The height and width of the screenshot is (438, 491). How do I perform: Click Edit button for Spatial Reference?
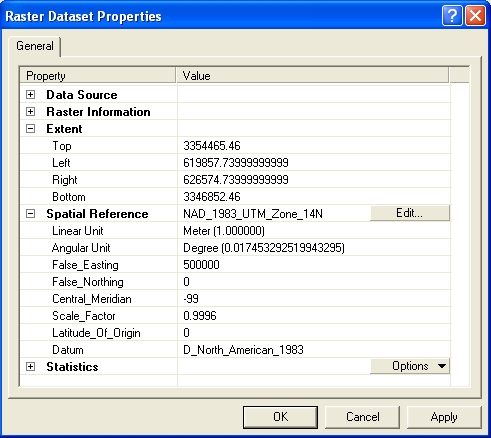tap(410, 213)
